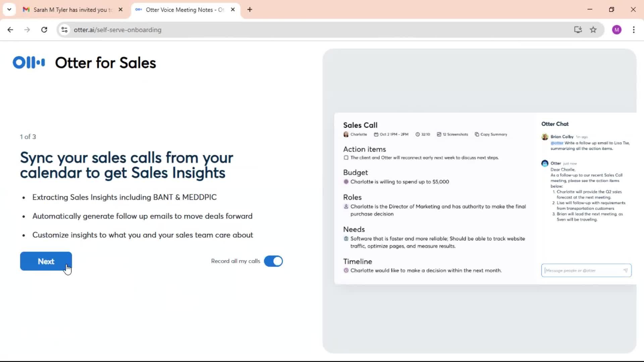Click the browser forward arrow
The height and width of the screenshot is (362, 644).
coord(27,30)
